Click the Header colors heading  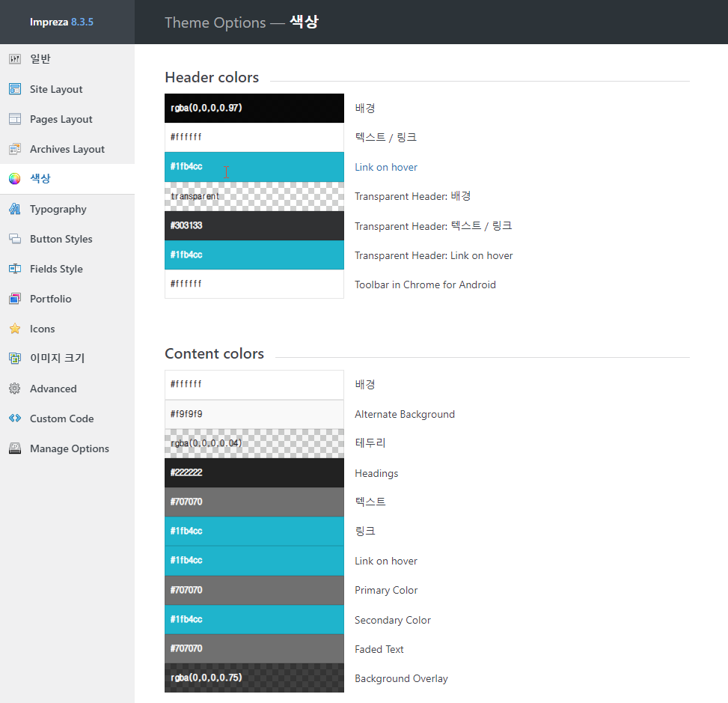click(212, 77)
